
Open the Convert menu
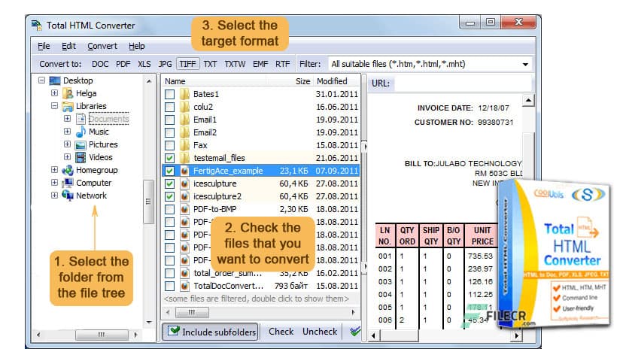tap(102, 46)
